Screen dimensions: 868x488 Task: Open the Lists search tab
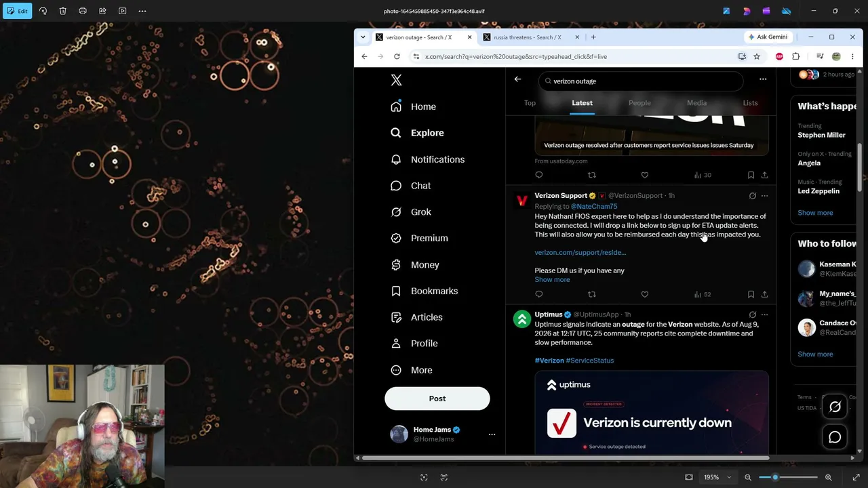point(750,103)
